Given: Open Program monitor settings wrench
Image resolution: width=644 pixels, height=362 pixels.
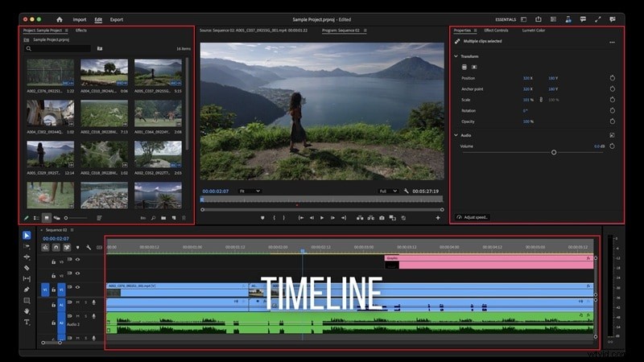Looking at the screenshot, I should coord(407,191).
